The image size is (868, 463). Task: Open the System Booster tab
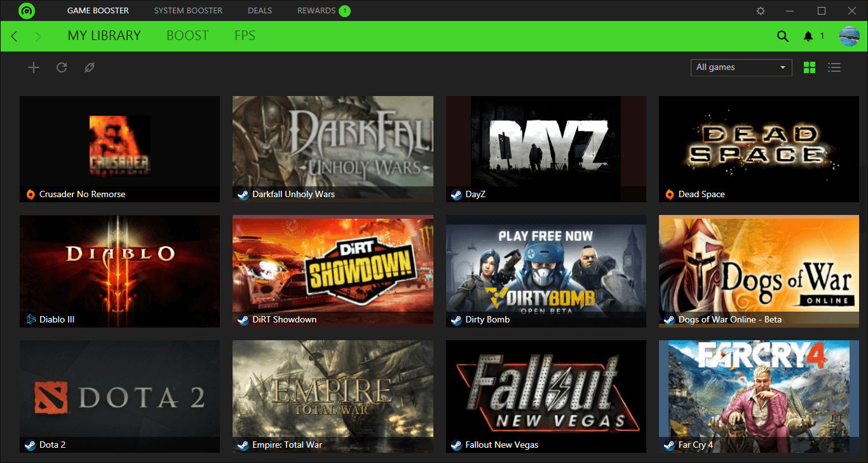pyautogui.click(x=188, y=11)
